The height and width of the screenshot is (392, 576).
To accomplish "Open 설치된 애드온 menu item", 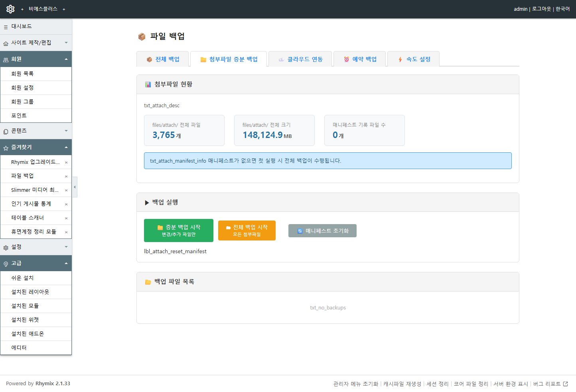I will (36, 334).
